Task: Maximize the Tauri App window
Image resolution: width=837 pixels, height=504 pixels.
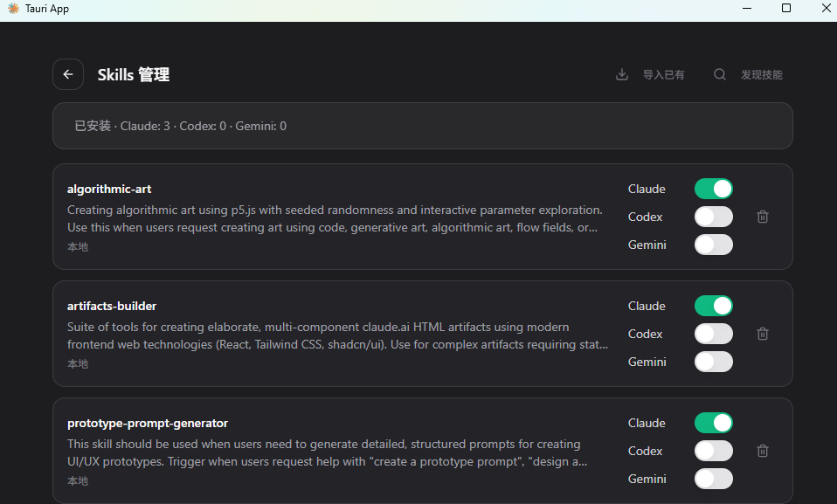Action: pyautogui.click(x=786, y=9)
